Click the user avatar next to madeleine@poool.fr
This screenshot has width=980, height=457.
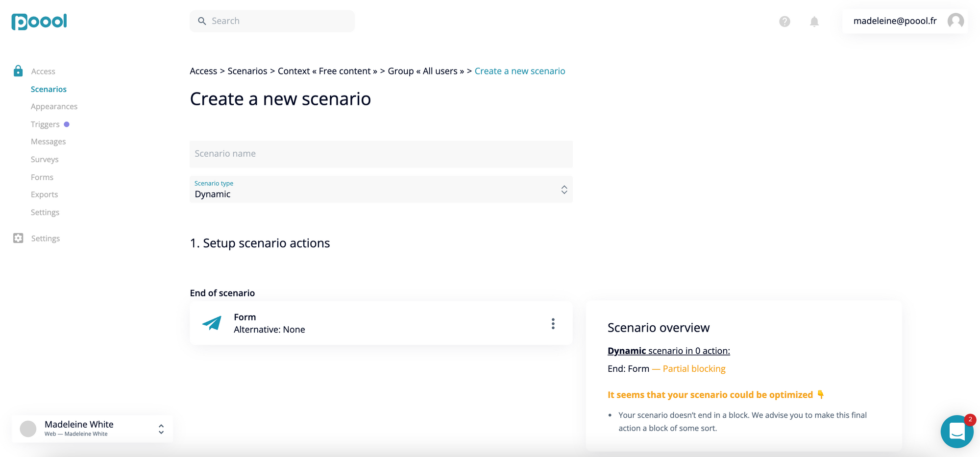point(955,21)
